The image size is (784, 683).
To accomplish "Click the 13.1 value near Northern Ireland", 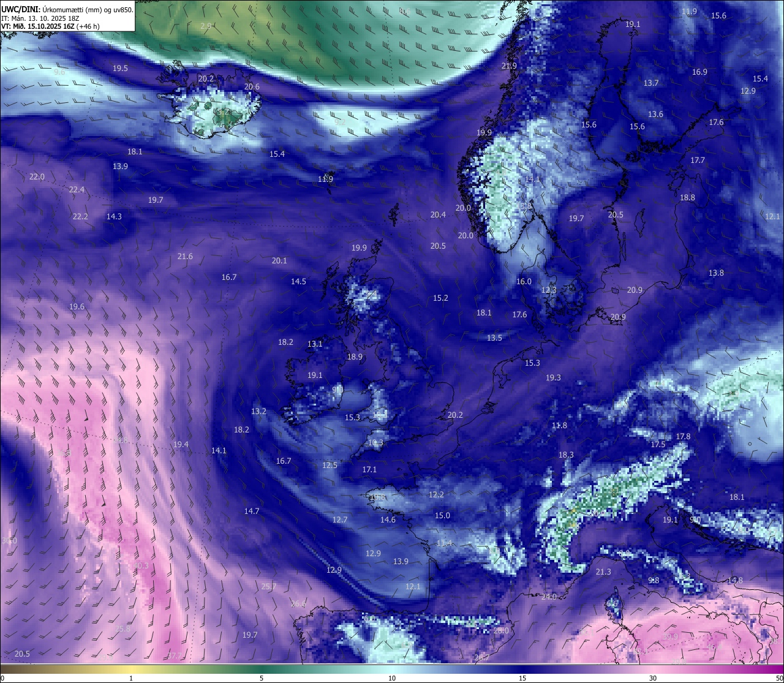I will click(x=315, y=344).
